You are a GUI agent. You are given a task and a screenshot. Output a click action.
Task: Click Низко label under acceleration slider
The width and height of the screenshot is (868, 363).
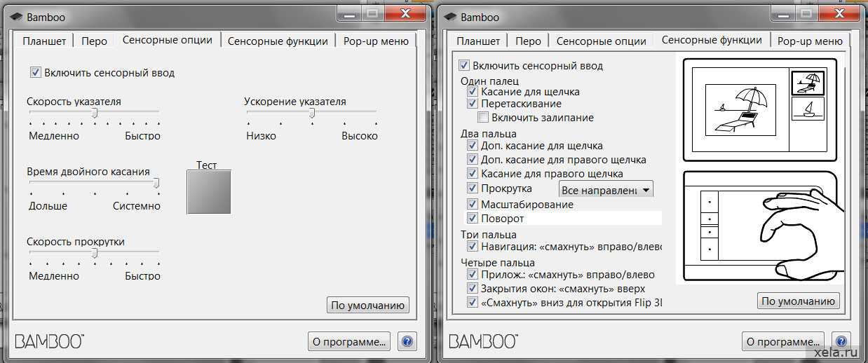pos(261,136)
